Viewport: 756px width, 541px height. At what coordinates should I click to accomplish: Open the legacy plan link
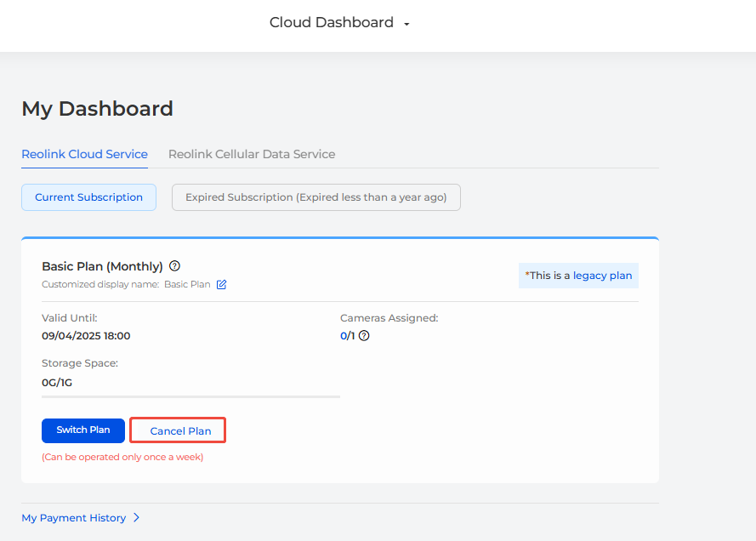pyautogui.click(x=602, y=276)
